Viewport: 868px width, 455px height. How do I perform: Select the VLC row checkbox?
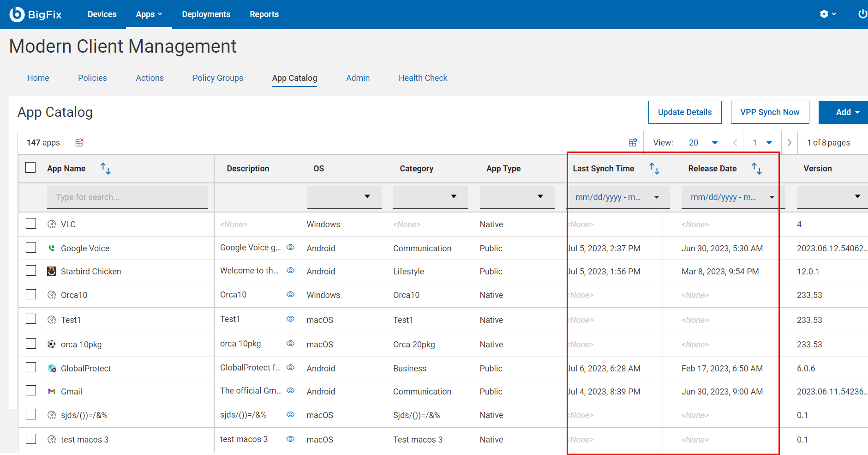31,224
